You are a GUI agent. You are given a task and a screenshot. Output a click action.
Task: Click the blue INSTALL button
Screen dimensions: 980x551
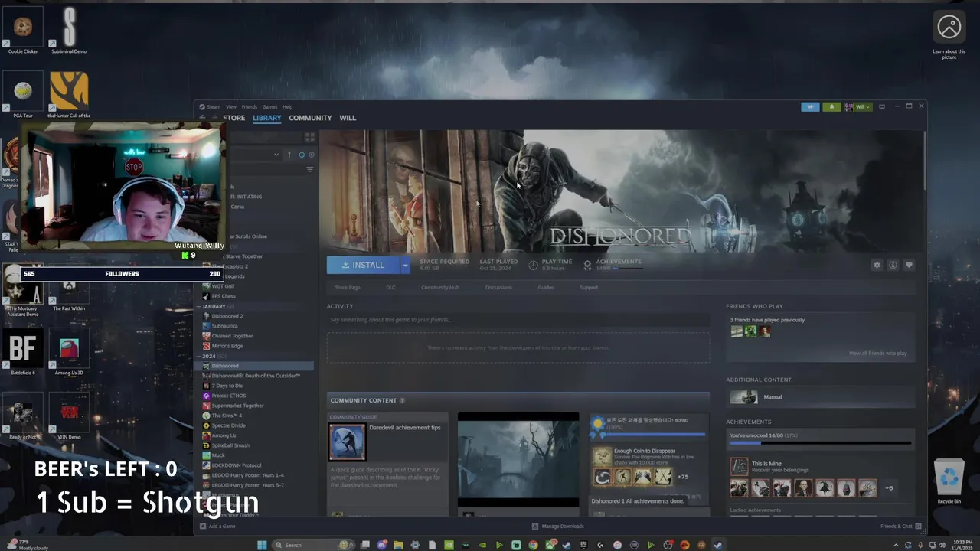(363, 265)
